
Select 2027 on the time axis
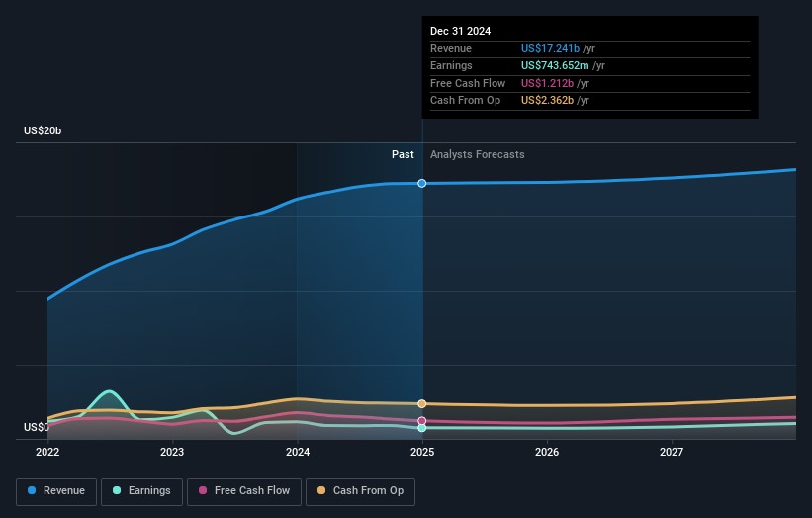click(672, 453)
